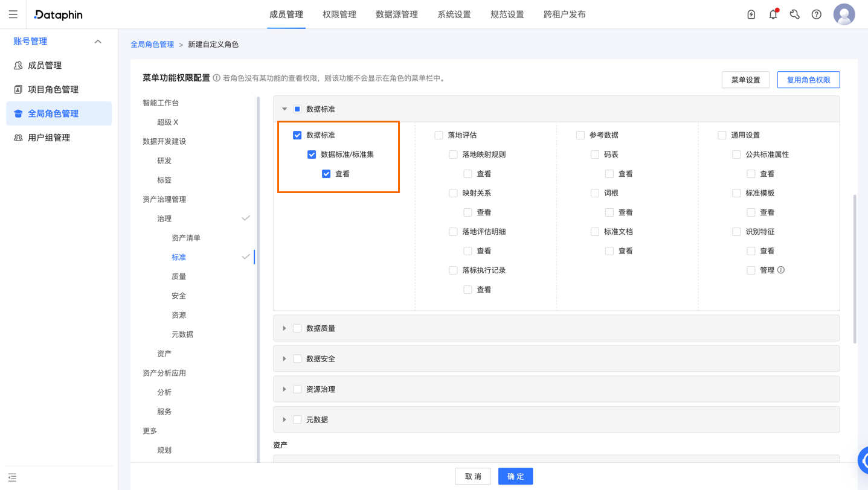Check the 词根 checkbox
868x490 pixels.
[x=595, y=193]
